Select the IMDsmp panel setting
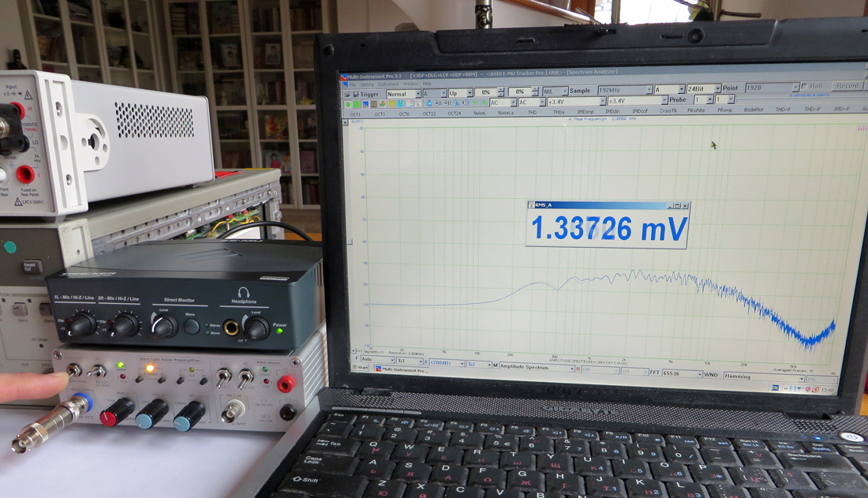 click(586, 112)
